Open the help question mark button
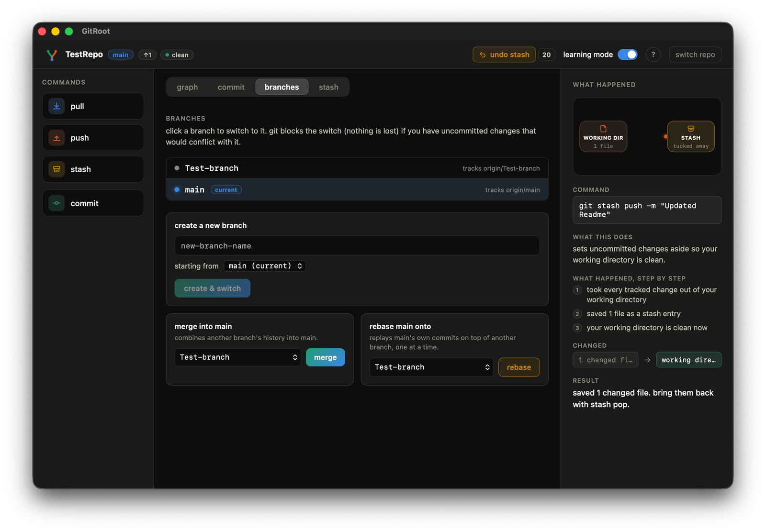This screenshot has width=766, height=532. click(x=653, y=55)
